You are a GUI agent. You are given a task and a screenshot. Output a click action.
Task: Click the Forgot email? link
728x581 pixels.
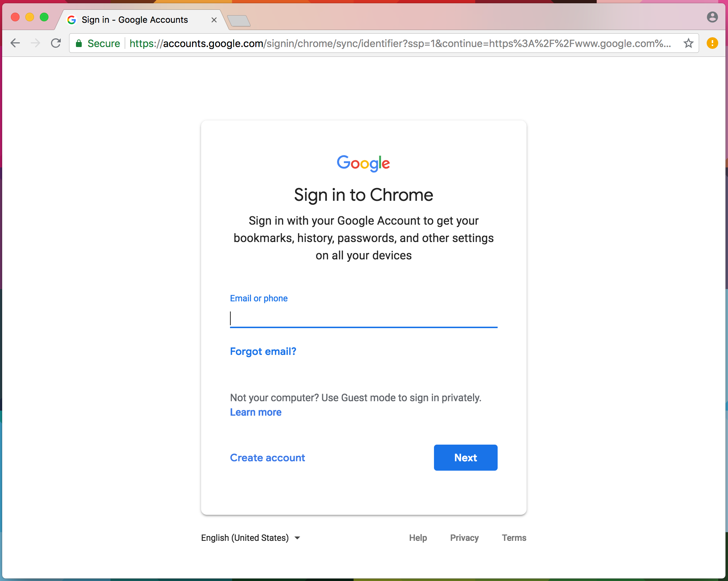coord(263,351)
